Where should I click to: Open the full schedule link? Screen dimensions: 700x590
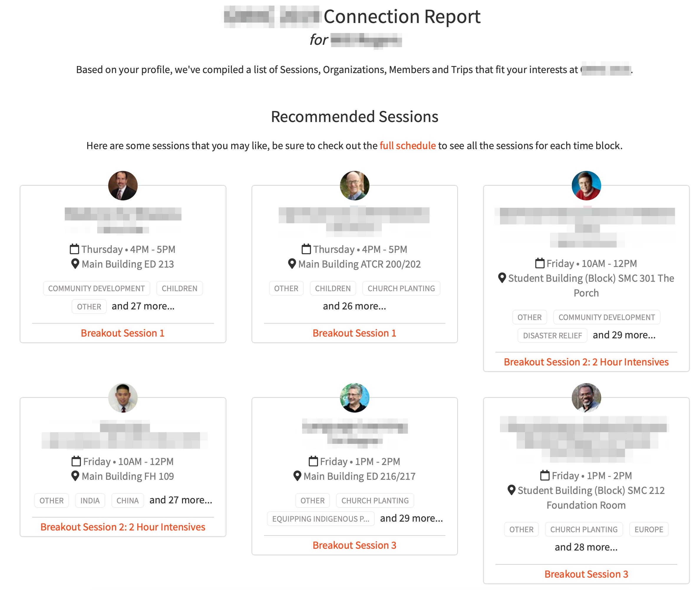(407, 146)
